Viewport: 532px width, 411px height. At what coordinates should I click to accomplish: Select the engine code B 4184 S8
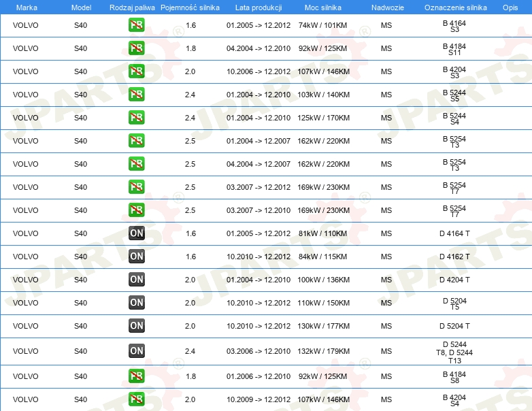click(x=454, y=377)
